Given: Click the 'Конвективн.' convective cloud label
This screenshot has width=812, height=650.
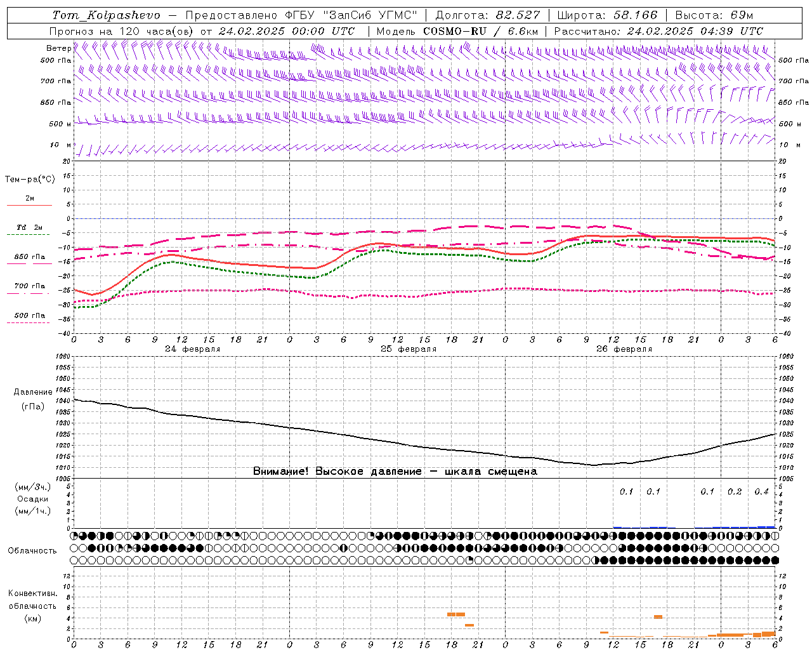Looking at the screenshot, I should [x=32, y=594].
